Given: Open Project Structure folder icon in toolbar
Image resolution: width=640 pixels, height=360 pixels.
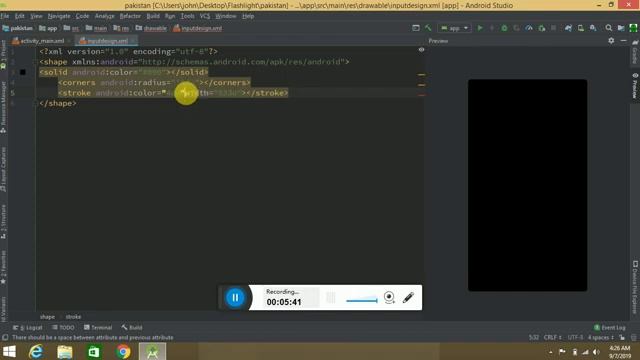Looking at the screenshot, I should [x=621, y=28].
